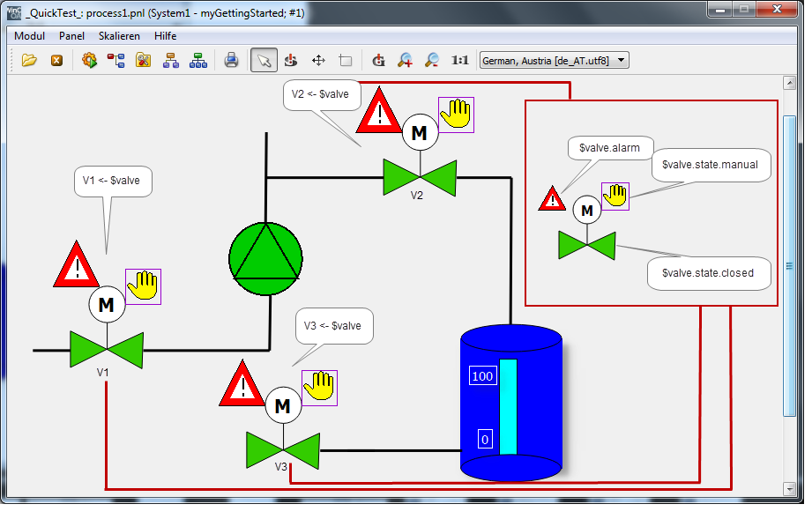The width and height of the screenshot is (812, 519).
Task: Click the V3 <- $valve callout
Action: [334, 326]
